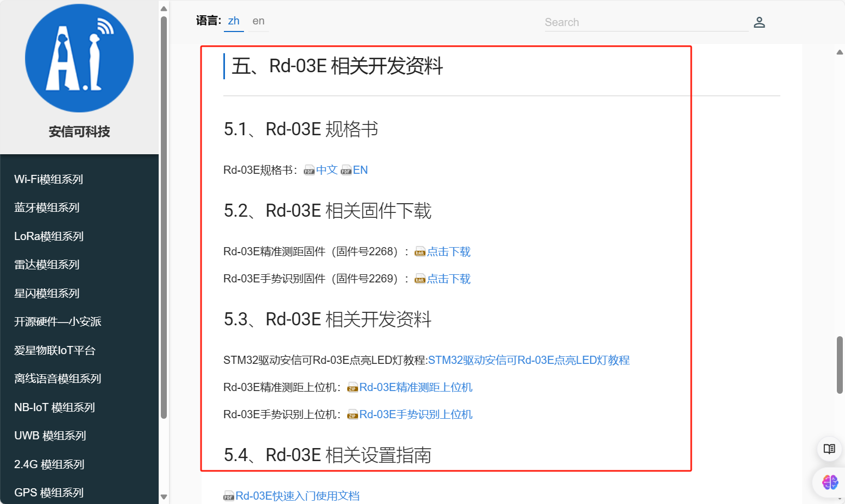Click the ZIP icon before Rd-03E精准测距上位机
Screen dimensions: 845x504
point(352,387)
